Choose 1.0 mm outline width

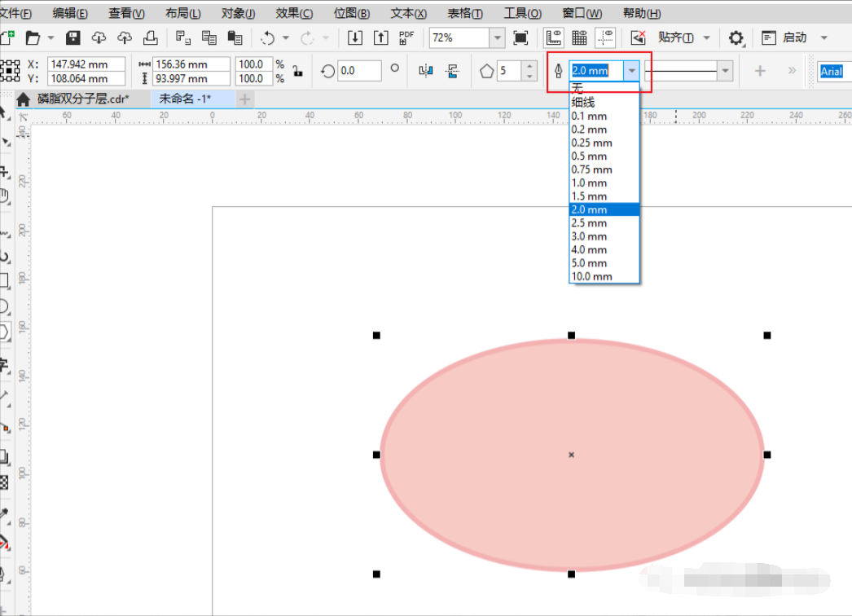pyautogui.click(x=604, y=183)
